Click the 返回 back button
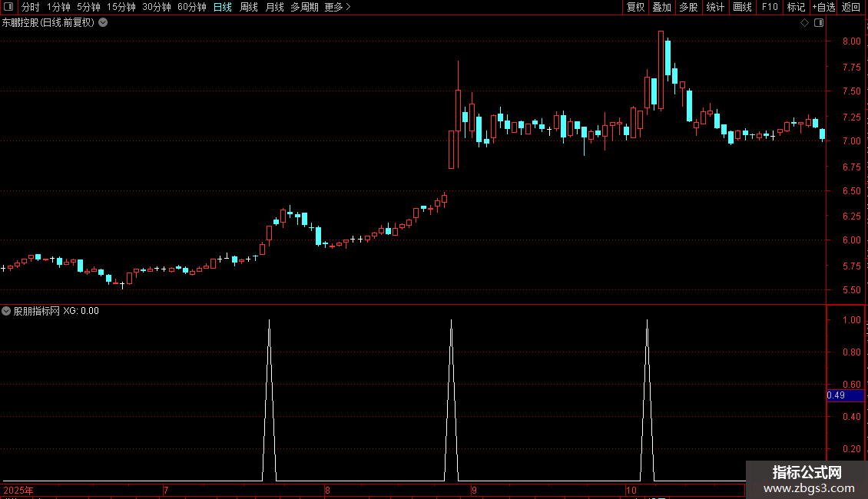 [851, 7]
